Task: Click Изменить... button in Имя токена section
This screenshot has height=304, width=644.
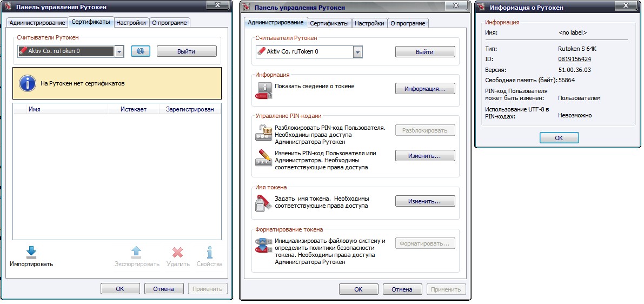Action: [x=424, y=201]
